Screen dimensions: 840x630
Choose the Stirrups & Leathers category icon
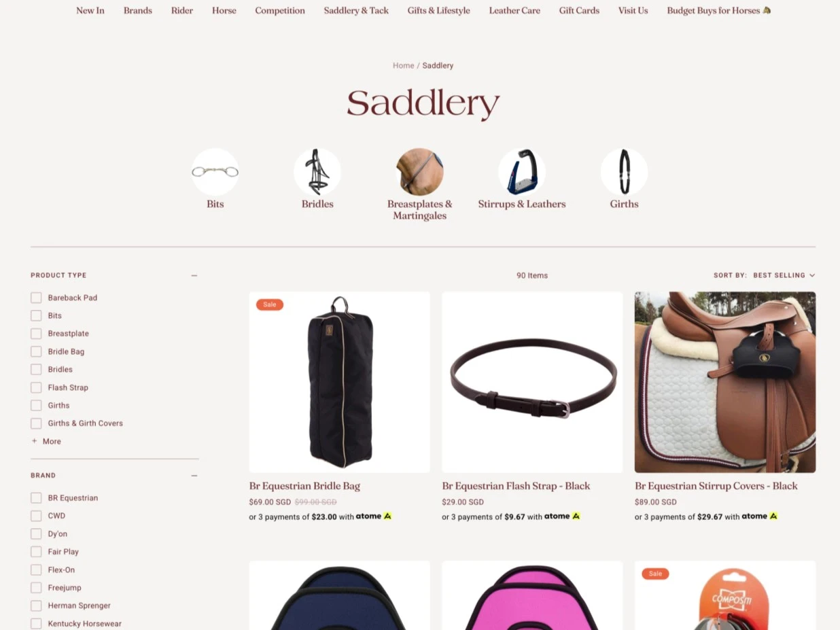(x=522, y=172)
